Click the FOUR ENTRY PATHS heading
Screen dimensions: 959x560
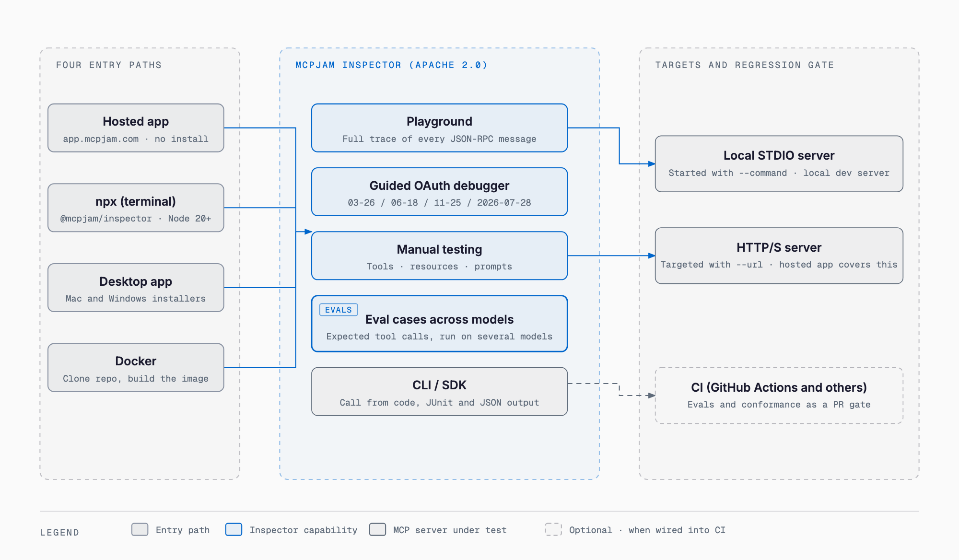pos(109,65)
